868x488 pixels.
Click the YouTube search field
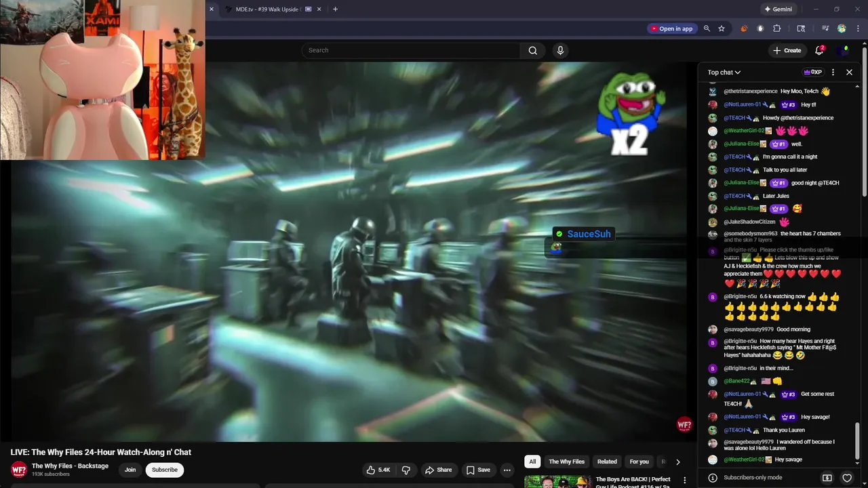point(411,50)
